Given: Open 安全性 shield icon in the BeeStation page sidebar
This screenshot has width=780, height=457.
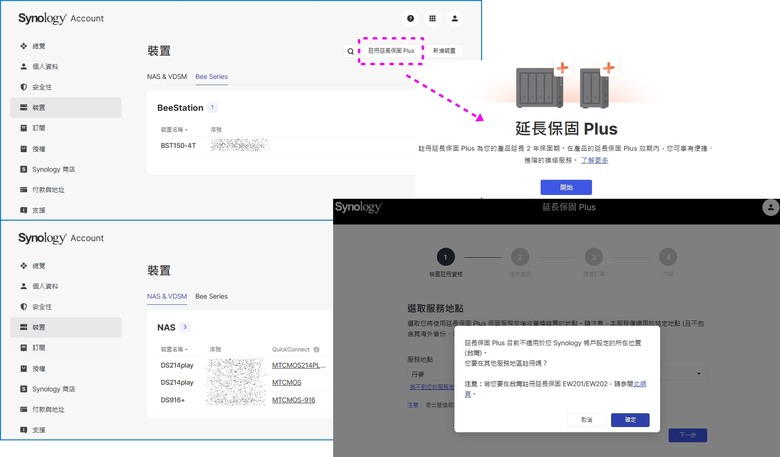Looking at the screenshot, I should (23, 87).
